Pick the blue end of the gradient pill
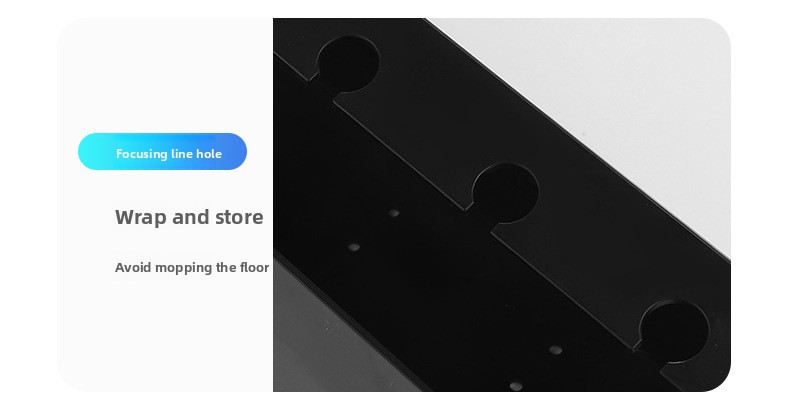This screenshot has height=414, width=790. tap(233, 152)
